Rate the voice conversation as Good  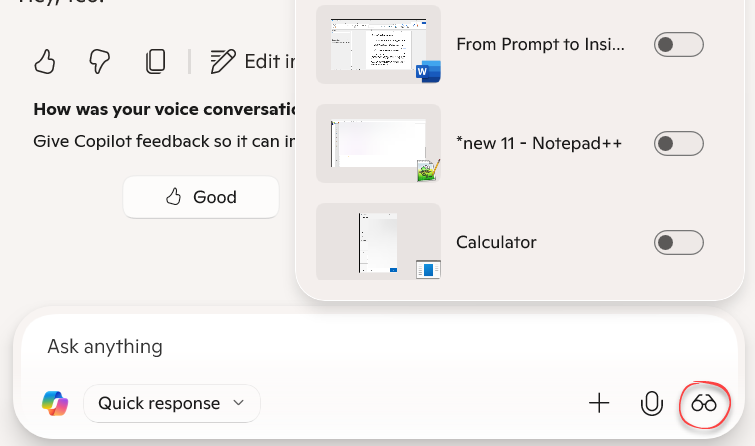201,197
